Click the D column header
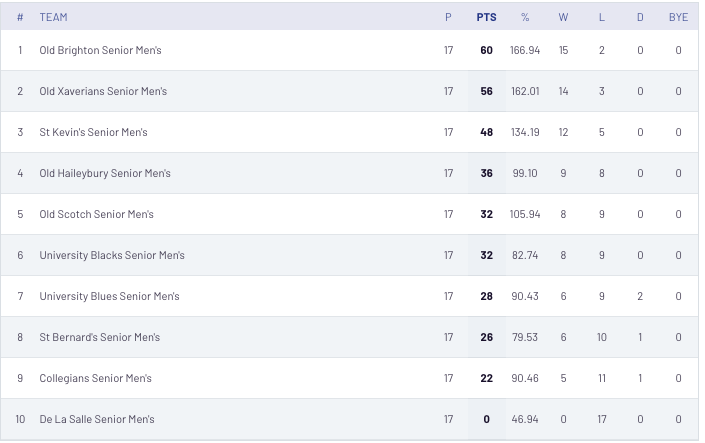This screenshot has height=443, width=705. point(640,17)
